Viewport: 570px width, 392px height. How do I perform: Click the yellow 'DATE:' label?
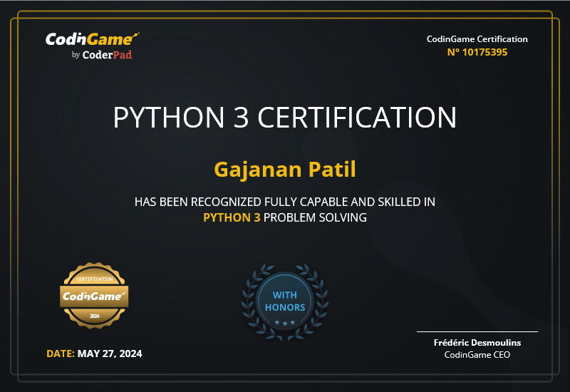pos(61,354)
